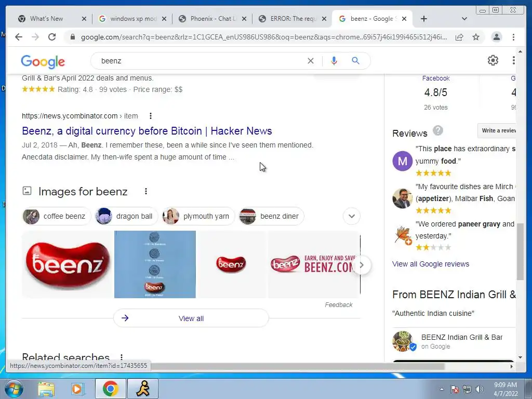Open the large red beenz logo image
Screen dimensions: 532x399
68,264
